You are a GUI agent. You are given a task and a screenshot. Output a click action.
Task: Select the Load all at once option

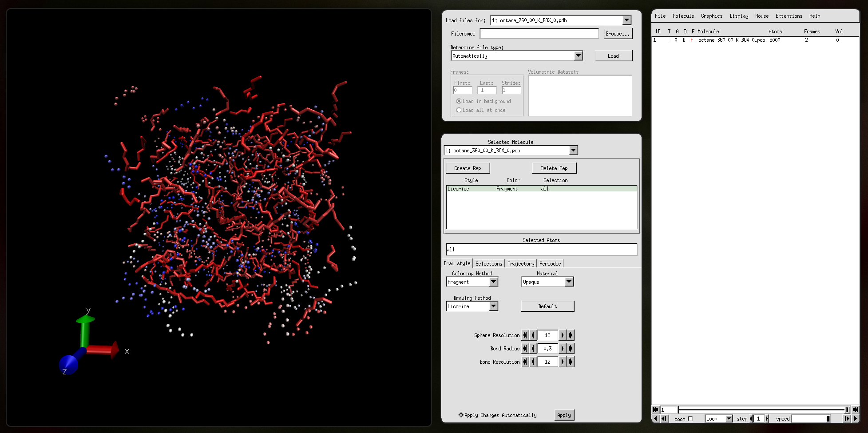click(459, 110)
